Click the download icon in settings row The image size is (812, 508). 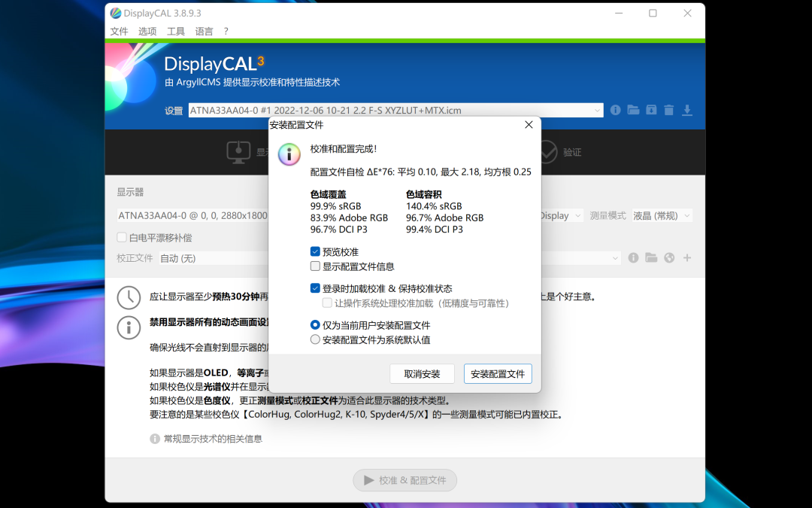click(686, 110)
